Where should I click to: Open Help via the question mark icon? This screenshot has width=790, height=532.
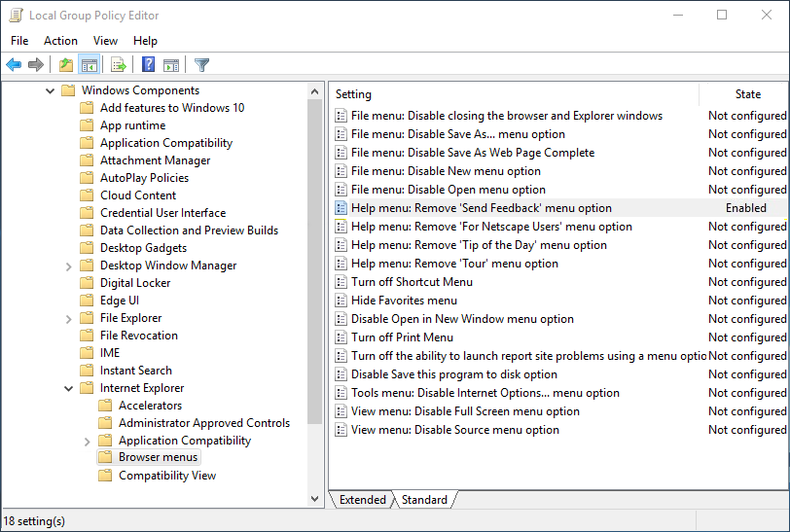tap(148, 65)
